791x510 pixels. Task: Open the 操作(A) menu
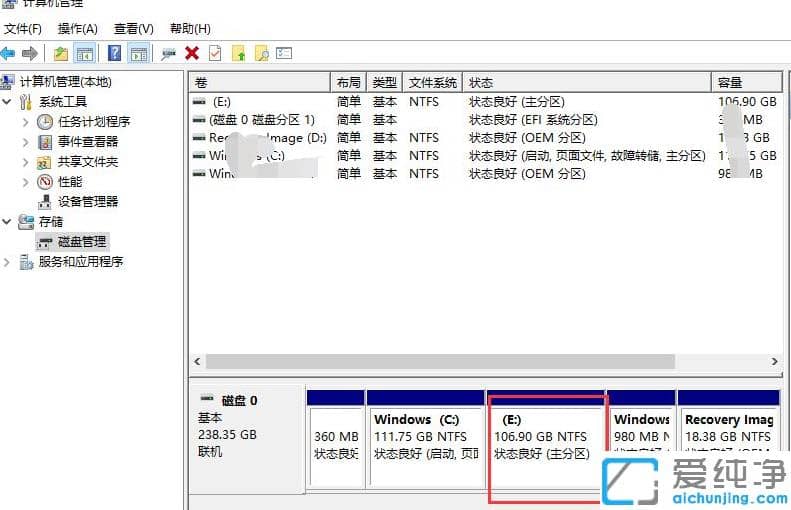coord(78,29)
